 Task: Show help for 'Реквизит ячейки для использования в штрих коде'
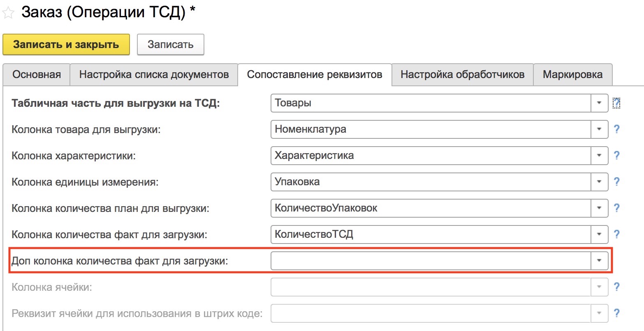(616, 313)
